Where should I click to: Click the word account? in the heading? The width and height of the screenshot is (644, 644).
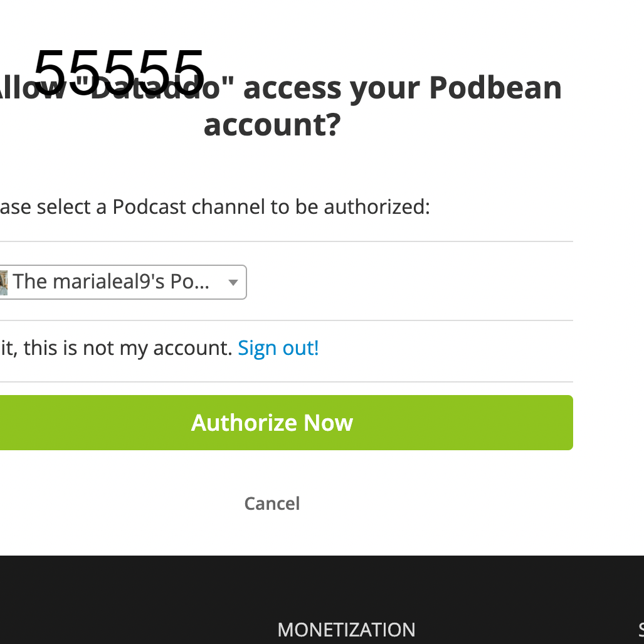pos(272,125)
